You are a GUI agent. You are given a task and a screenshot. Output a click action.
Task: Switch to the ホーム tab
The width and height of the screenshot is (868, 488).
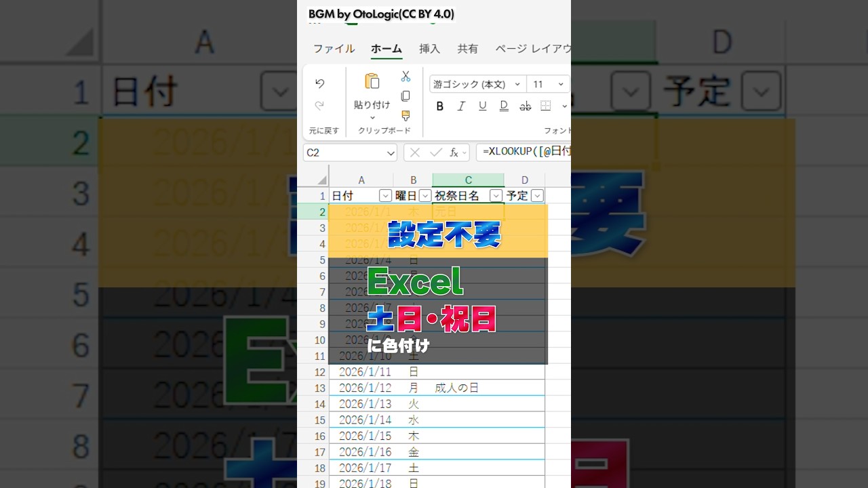387,49
